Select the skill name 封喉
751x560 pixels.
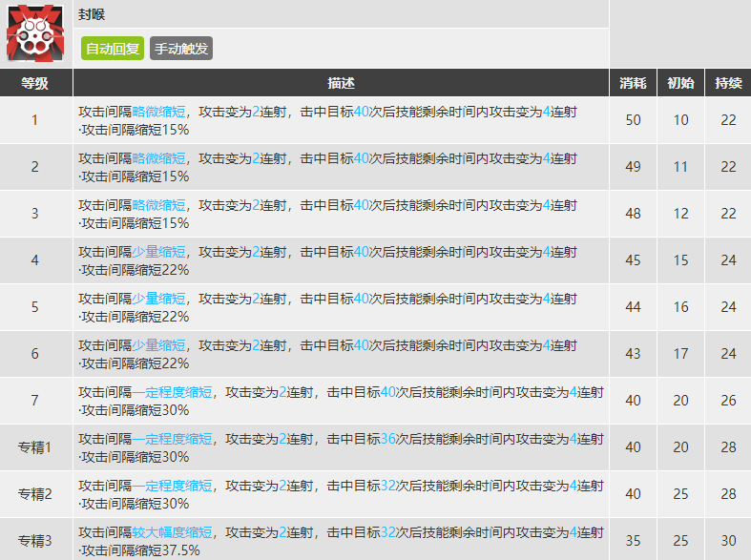pyautogui.click(x=92, y=14)
